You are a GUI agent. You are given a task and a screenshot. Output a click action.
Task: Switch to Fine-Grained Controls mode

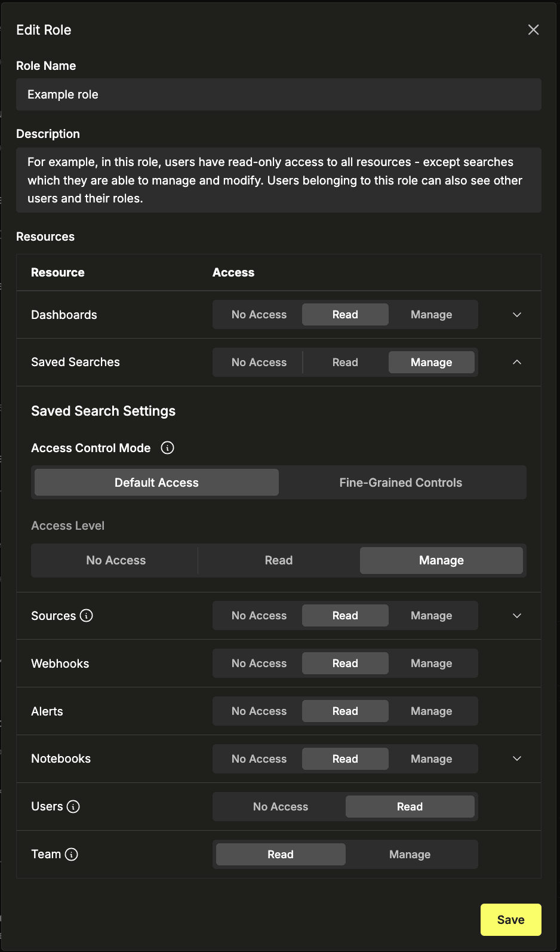pyautogui.click(x=401, y=483)
